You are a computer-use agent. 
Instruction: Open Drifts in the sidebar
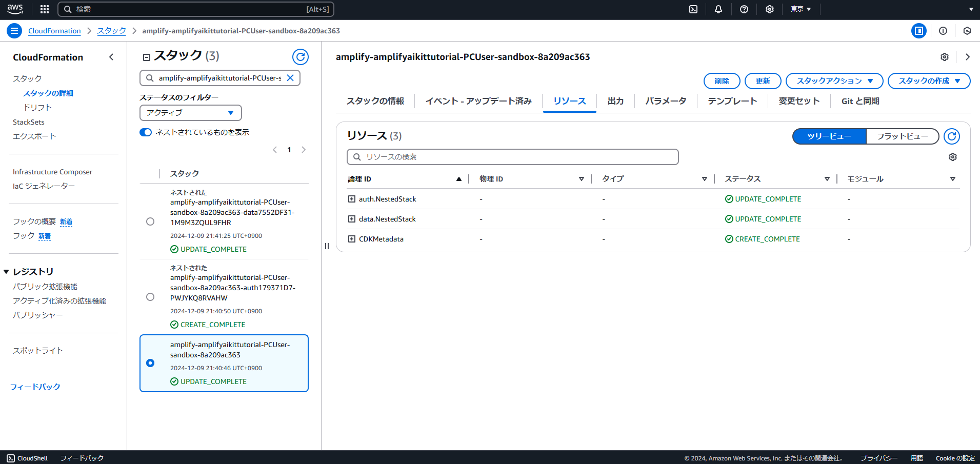[38, 107]
